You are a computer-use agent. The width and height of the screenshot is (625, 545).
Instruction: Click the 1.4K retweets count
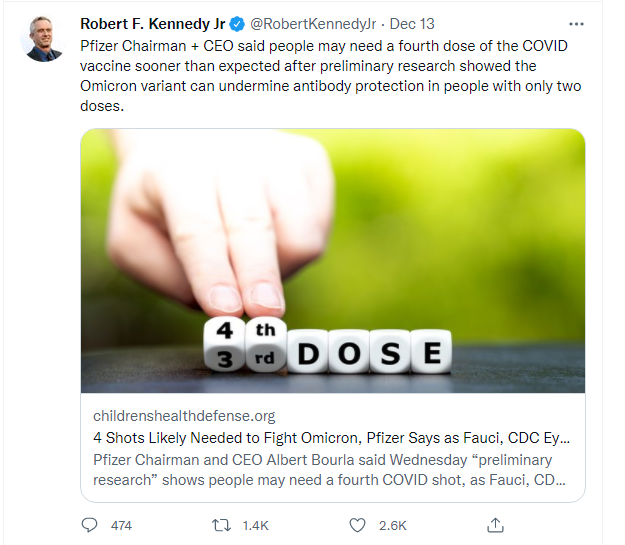click(x=256, y=525)
